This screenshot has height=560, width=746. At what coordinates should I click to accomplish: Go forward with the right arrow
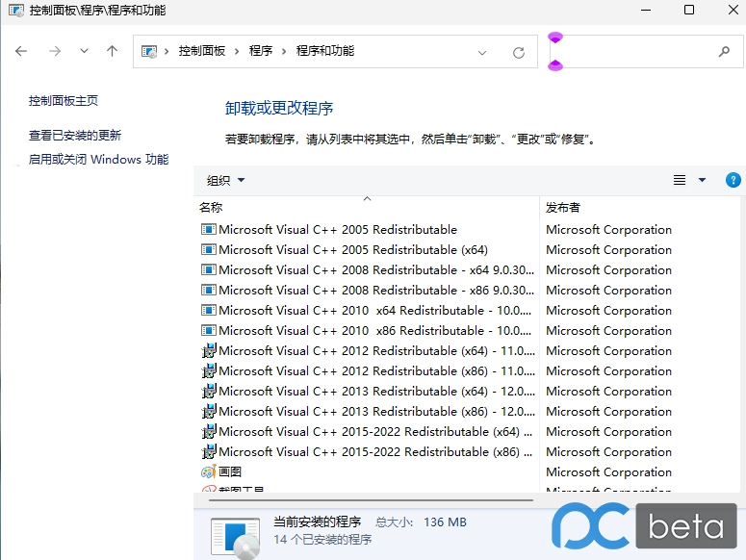(55, 51)
